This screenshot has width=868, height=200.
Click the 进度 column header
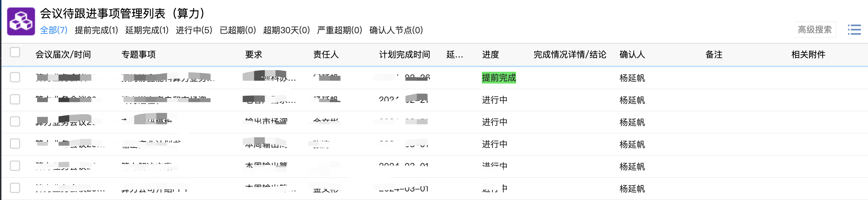coord(490,55)
